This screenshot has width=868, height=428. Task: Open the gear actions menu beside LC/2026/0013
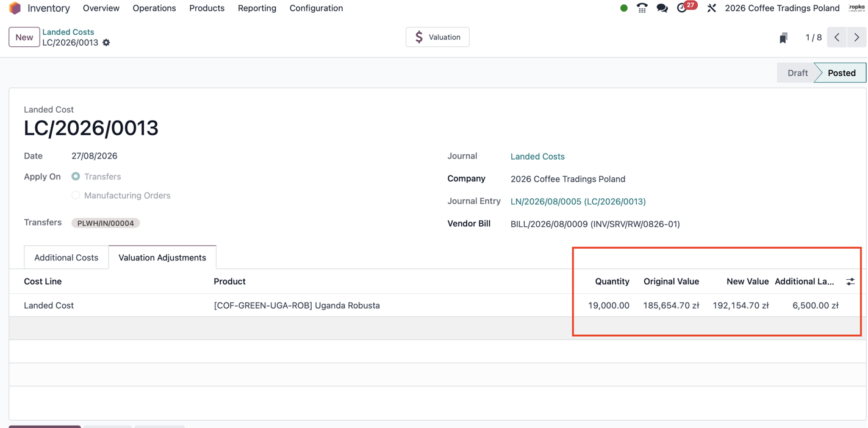click(x=106, y=43)
